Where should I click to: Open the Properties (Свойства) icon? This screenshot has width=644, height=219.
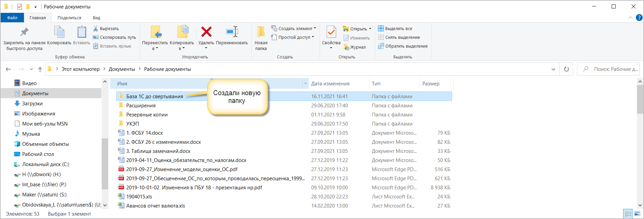pos(331,33)
